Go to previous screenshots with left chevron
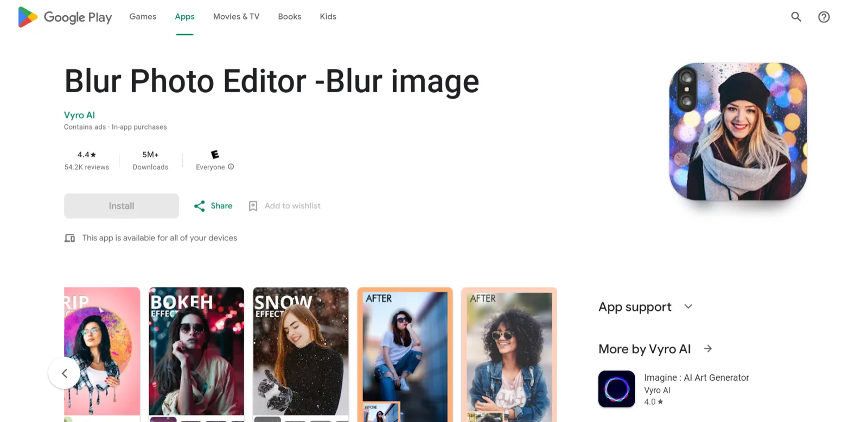Image resolution: width=868 pixels, height=422 pixels. coord(65,373)
